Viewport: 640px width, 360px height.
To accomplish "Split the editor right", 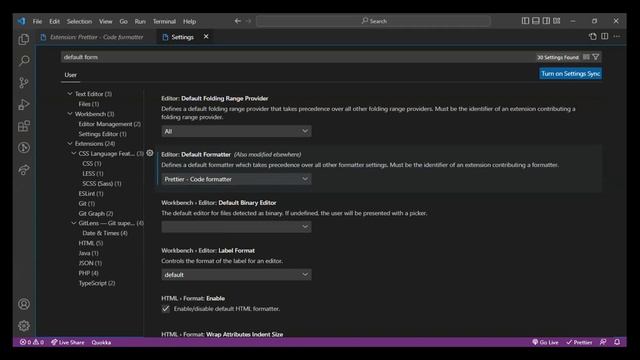I will click(x=604, y=36).
